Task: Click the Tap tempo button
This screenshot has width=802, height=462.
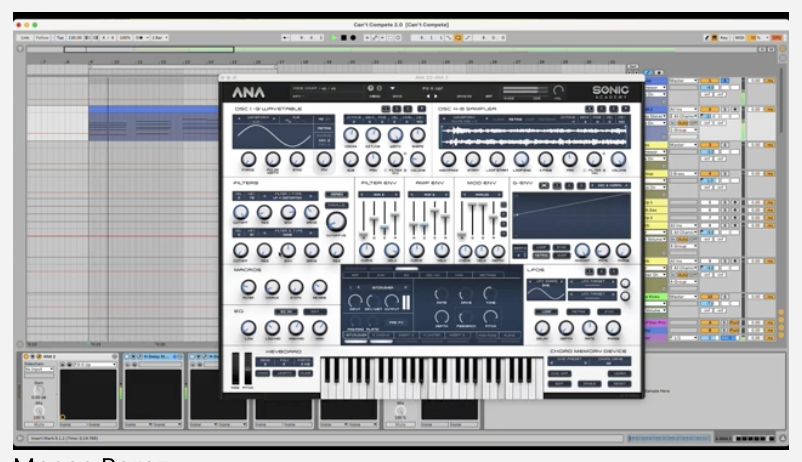Action: [60, 38]
